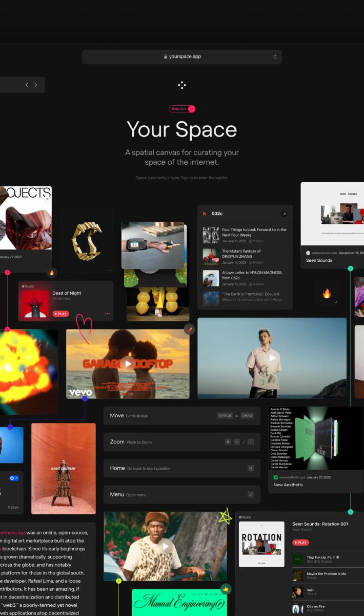
Task: Select track City on Fire
Action: [x=328, y=608]
